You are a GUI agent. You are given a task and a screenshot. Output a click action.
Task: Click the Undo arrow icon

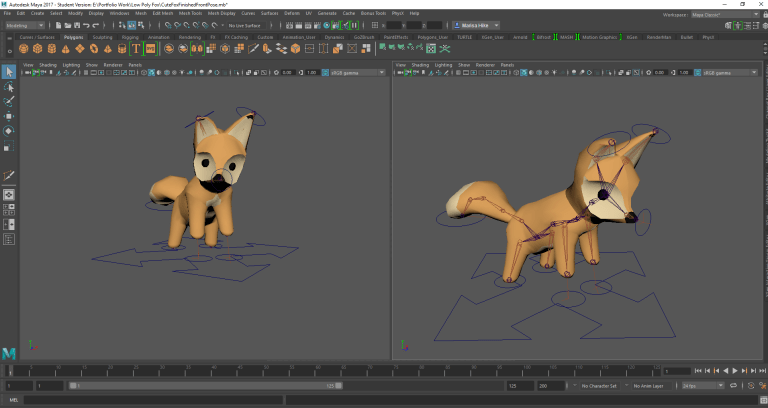tap(86, 25)
